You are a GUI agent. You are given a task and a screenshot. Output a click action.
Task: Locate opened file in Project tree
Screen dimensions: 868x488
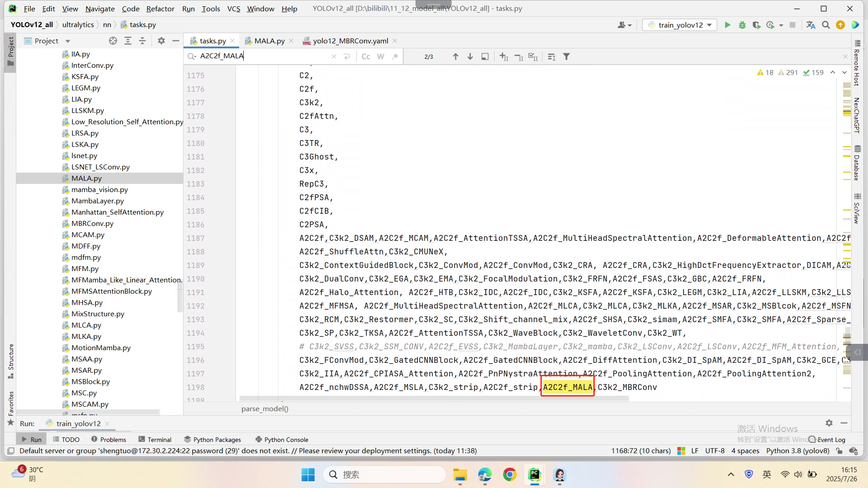113,41
